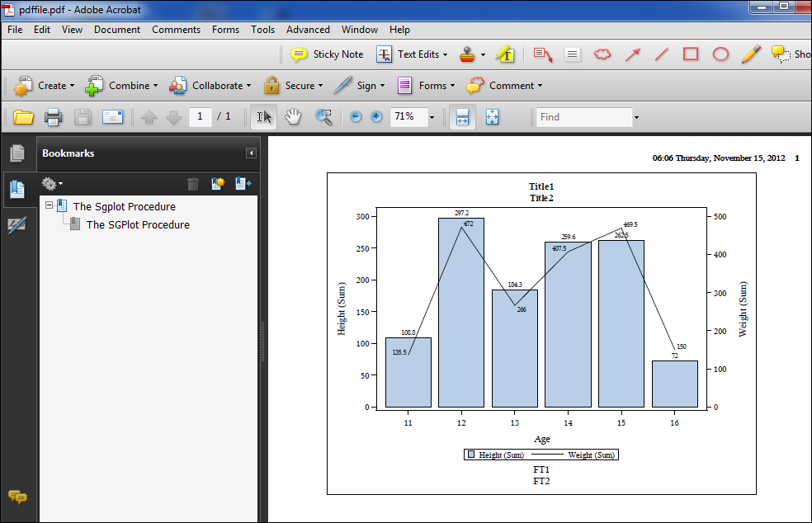The height and width of the screenshot is (523, 812).
Task: Select The SGPlot Procedure child bookmark
Action: click(138, 224)
